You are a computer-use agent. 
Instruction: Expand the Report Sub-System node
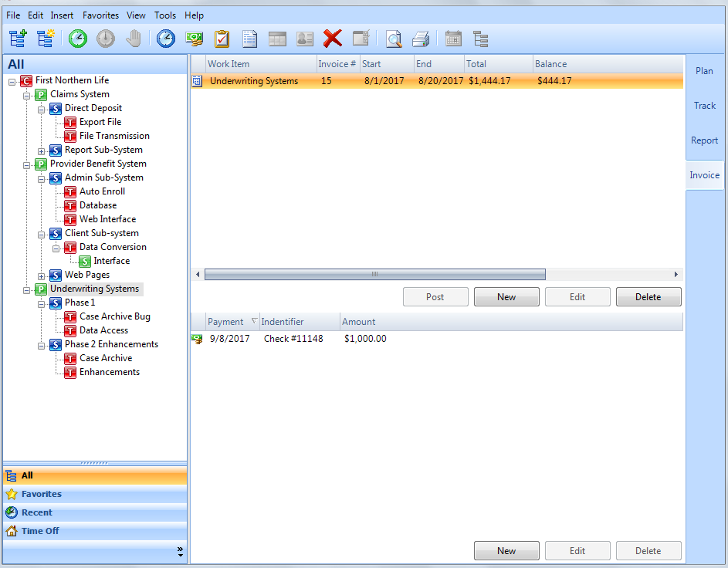point(42,152)
